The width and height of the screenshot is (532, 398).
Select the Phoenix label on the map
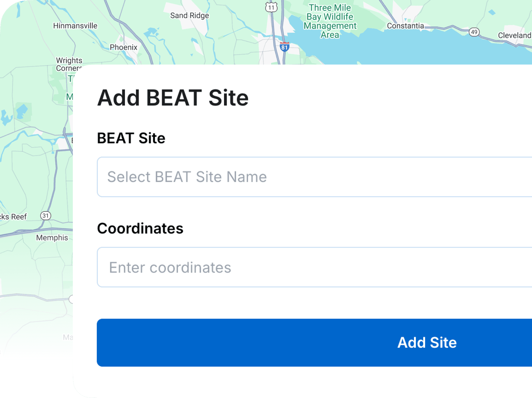123,47
